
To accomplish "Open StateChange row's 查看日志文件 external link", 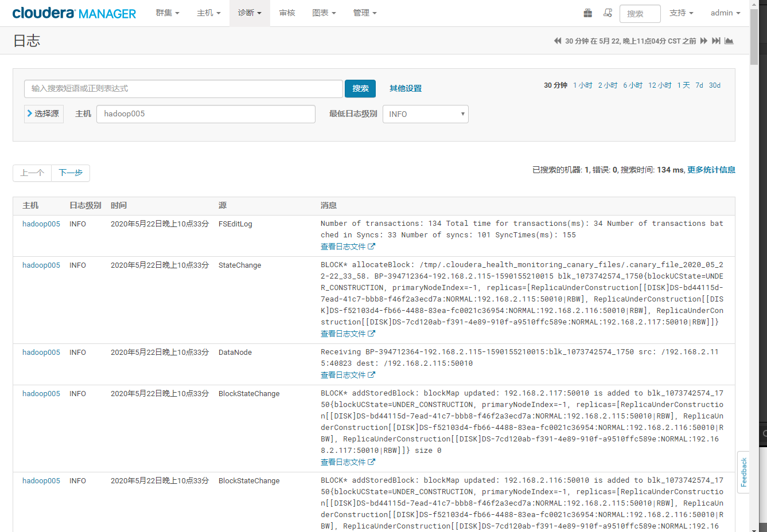I will [348, 334].
